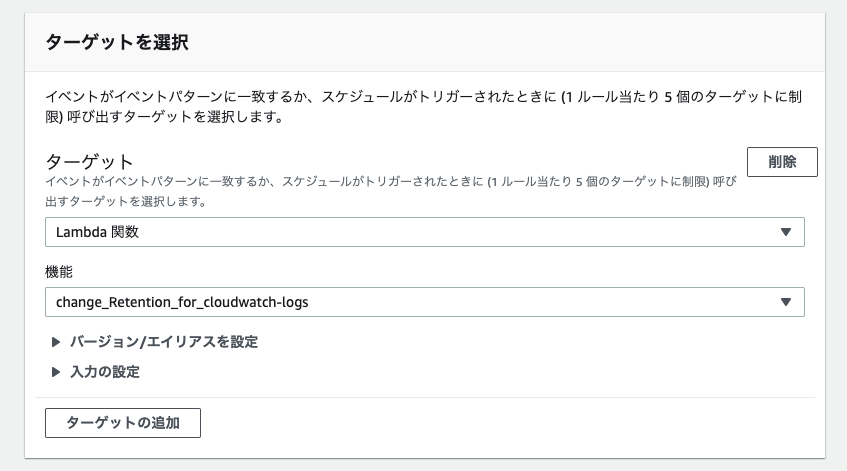Screen dimensions: 847x471
Task: Expand 入力の設定 section
Action: (x=96, y=372)
